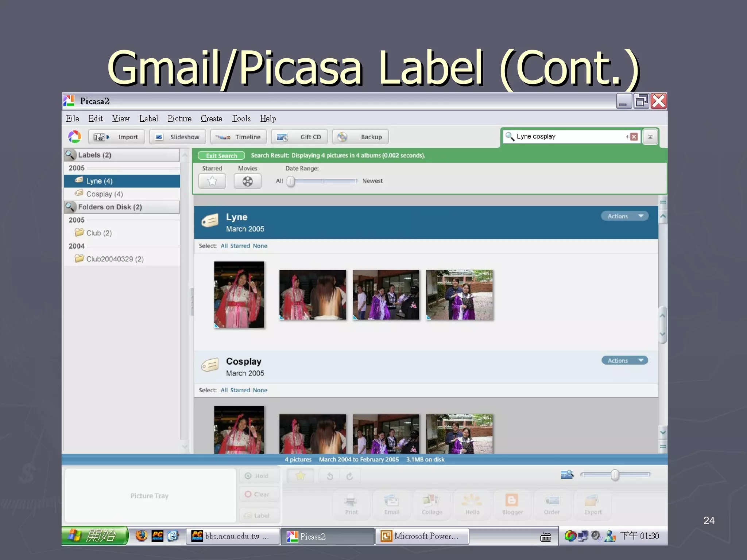The width and height of the screenshot is (747, 560).
Task: Click Select None link in Lyne album
Action: [x=260, y=246]
